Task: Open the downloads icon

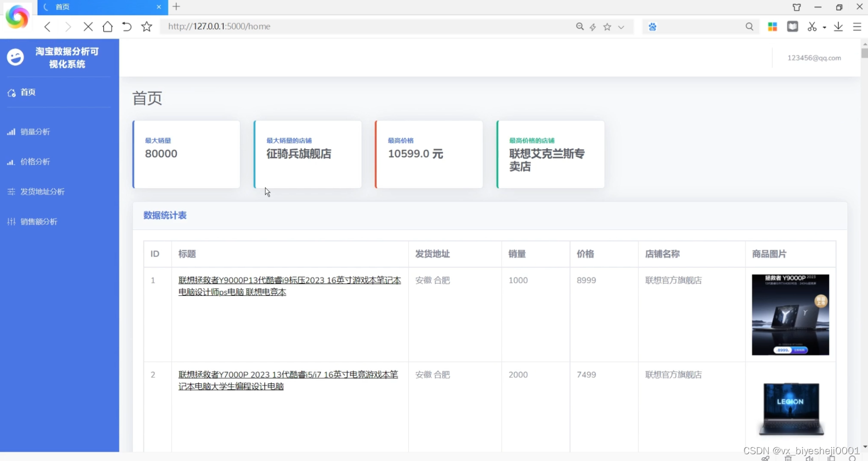Action: coord(838,27)
